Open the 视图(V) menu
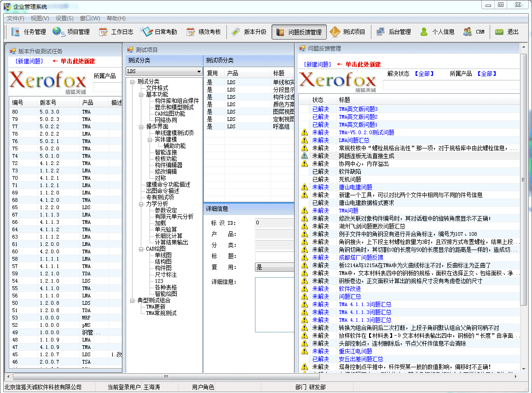This screenshot has height=393, width=532. pos(40,18)
